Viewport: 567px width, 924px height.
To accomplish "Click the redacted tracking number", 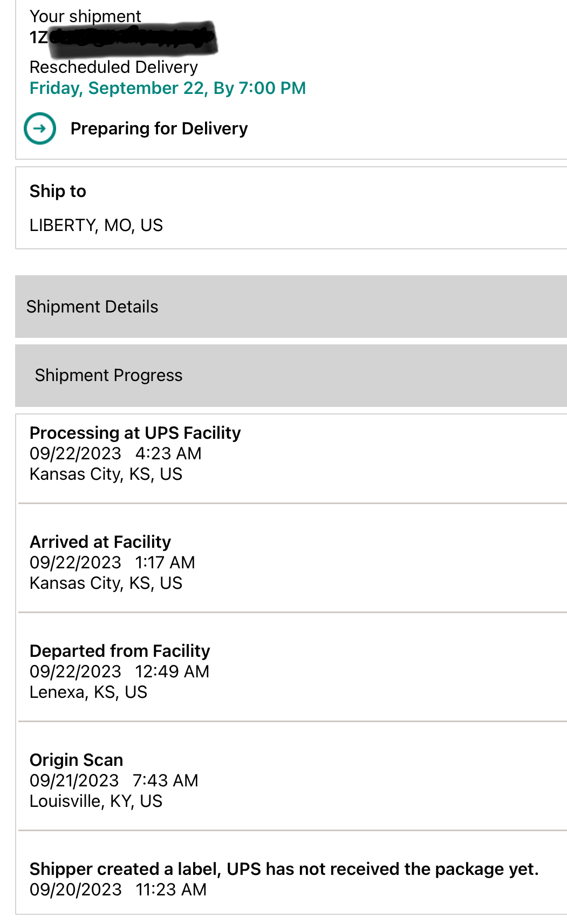I will 124,38.
